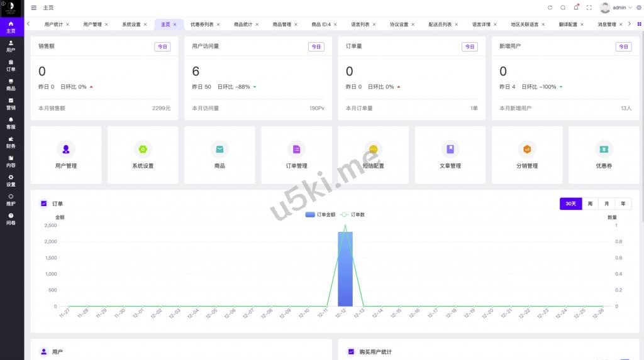
Task: Click the refresh icon in top bar
Action: (x=550, y=8)
